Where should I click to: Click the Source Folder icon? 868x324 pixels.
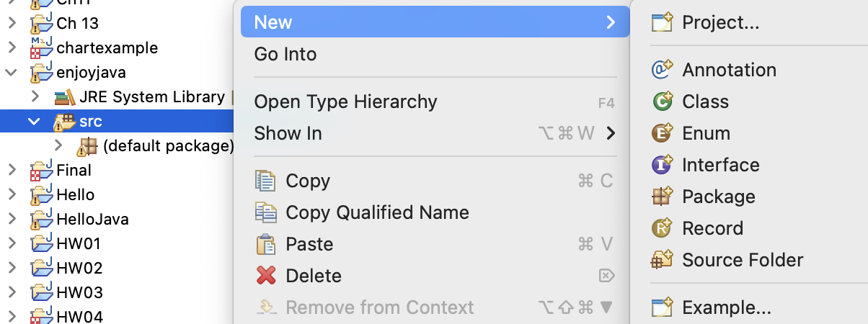coord(662,260)
